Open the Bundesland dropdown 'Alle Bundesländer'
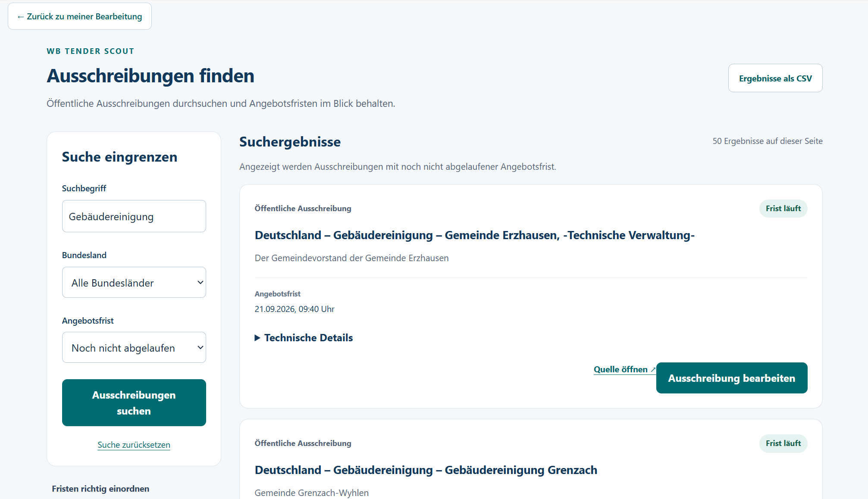The width and height of the screenshot is (868, 499). (134, 283)
